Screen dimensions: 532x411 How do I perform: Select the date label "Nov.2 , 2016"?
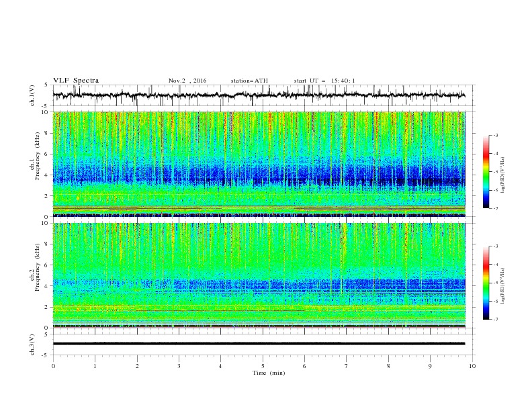pyautogui.click(x=187, y=81)
